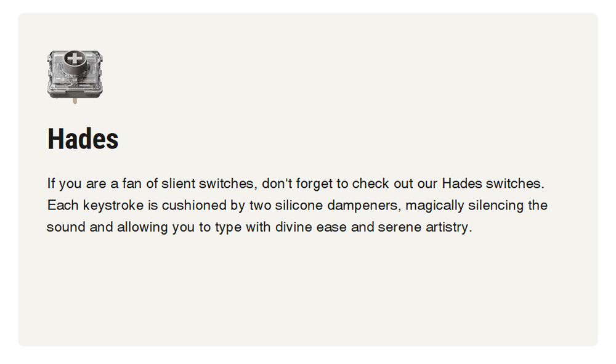Viewport: 616px width, 364px height.
Task: Click the copper pin below the switch
Action: (75, 100)
